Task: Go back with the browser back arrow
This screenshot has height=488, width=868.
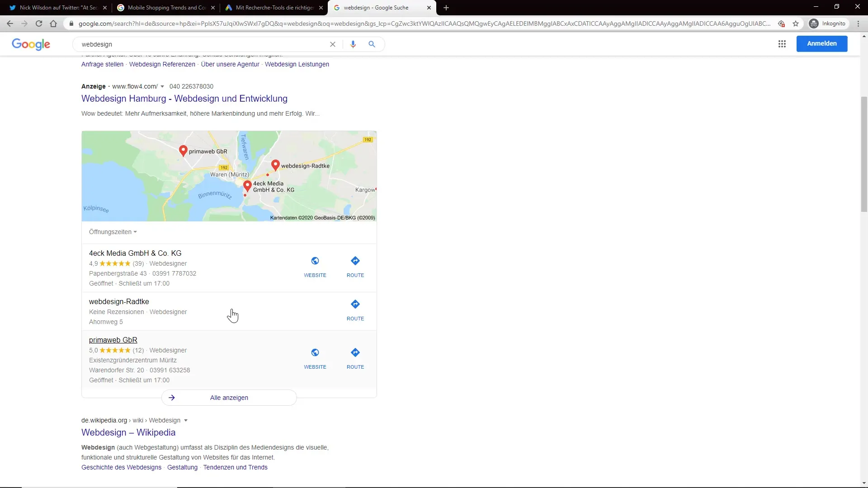Action: (x=10, y=23)
